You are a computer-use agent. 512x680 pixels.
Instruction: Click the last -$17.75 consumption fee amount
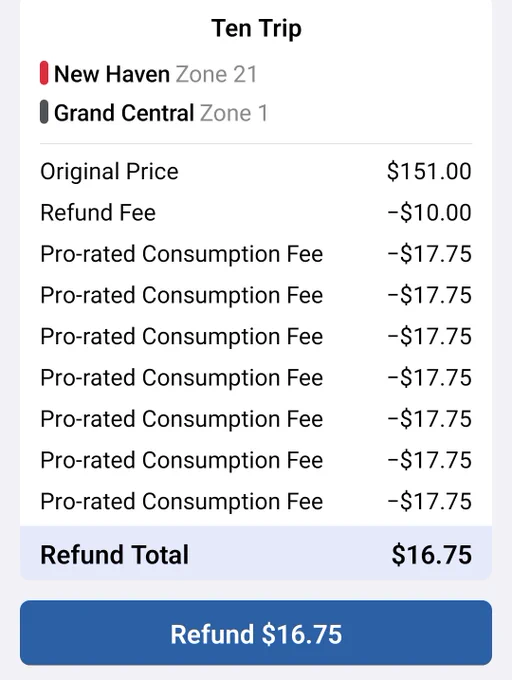pyautogui.click(x=429, y=501)
